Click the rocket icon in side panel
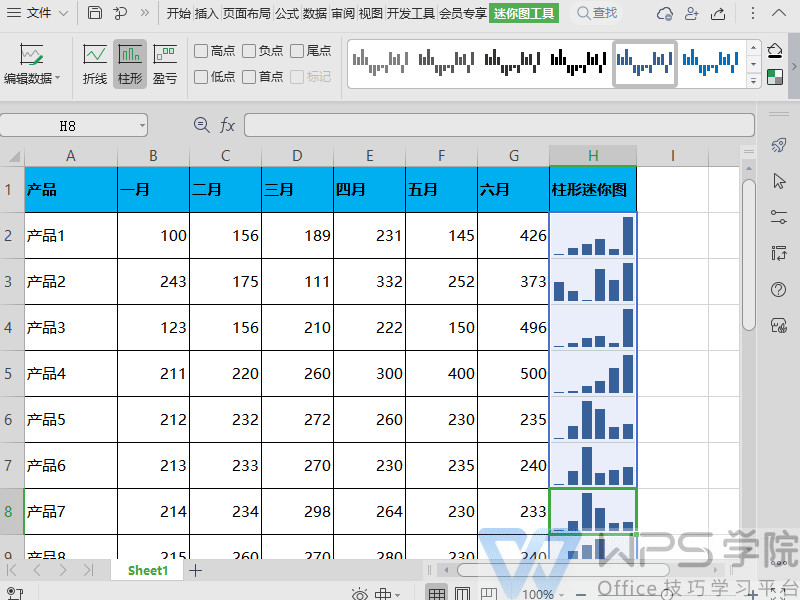 (x=779, y=145)
